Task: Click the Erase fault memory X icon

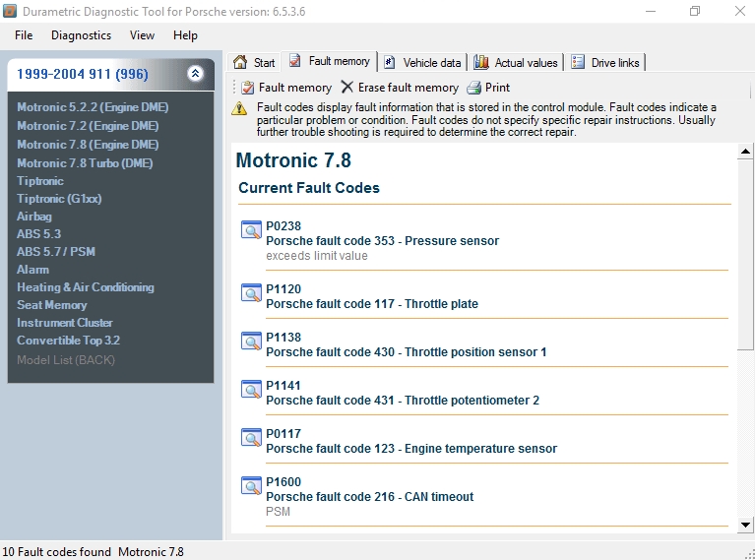Action: point(347,88)
